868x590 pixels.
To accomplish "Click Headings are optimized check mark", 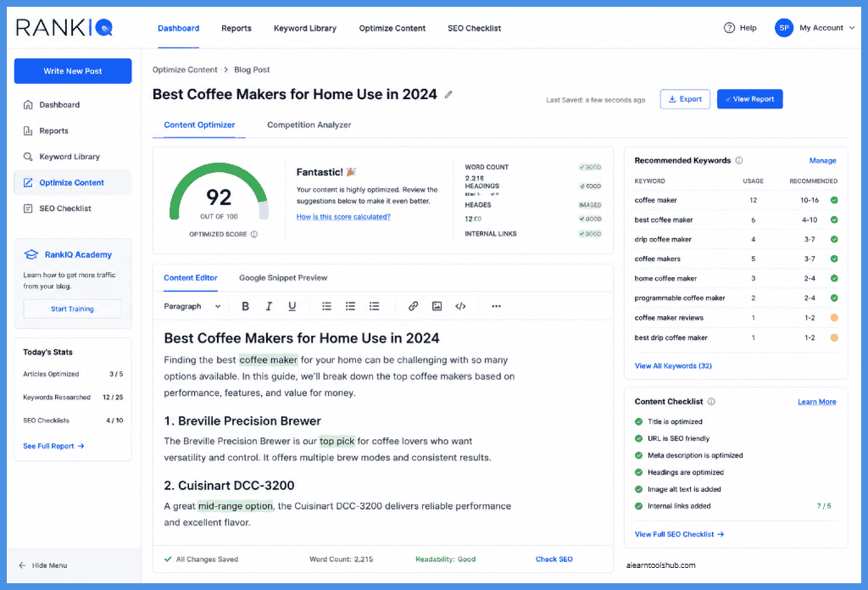I will click(x=638, y=473).
